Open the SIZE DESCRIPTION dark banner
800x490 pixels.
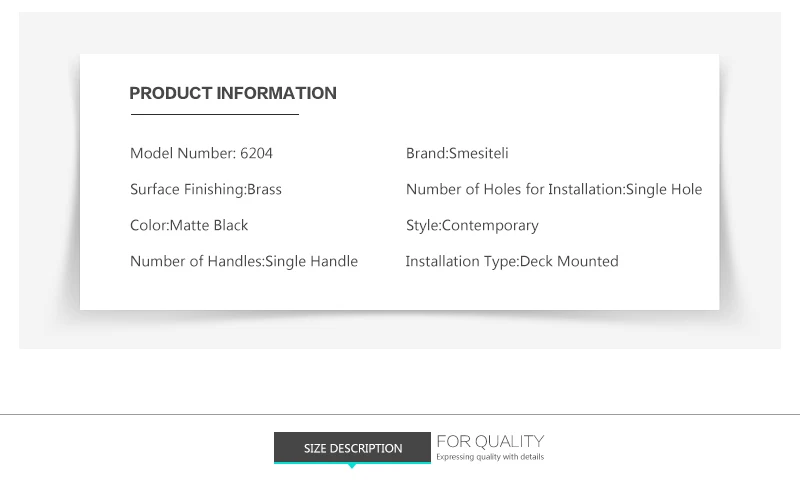coord(352,448)
